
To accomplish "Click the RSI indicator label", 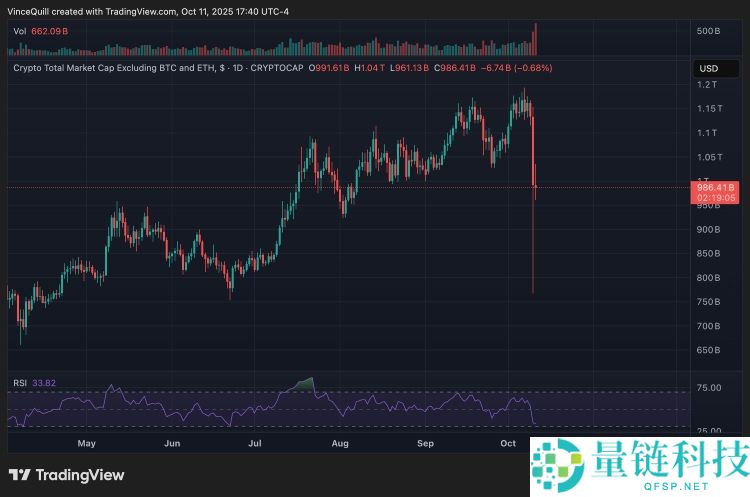I will [x=19, y=381].
